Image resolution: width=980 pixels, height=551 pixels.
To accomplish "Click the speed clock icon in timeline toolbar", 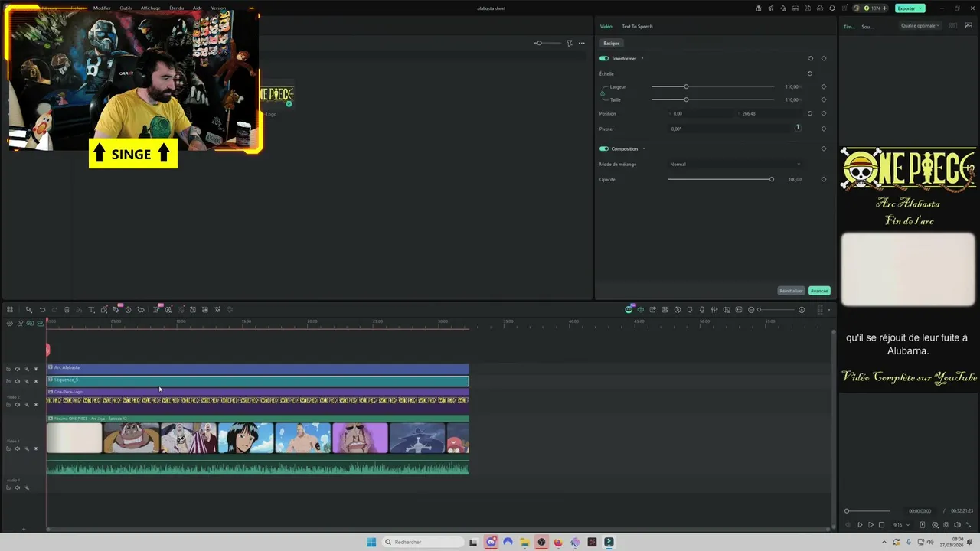I will click(x=128, y=310).
